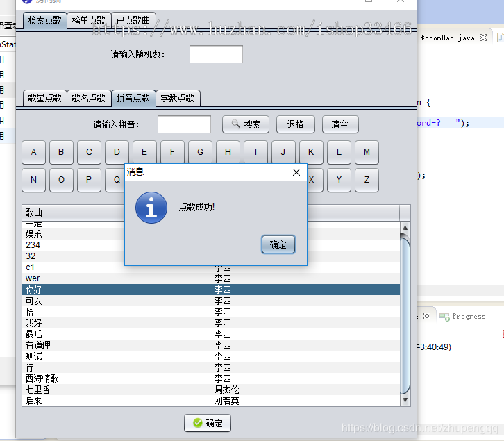Select the song row 测试
This screenshot has height=441, width=504.
(211, 356)
